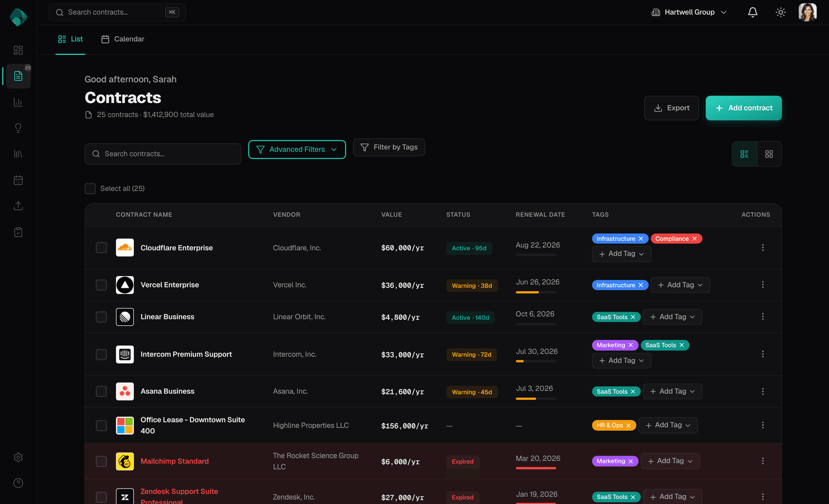Viewport: 829px width, 504px height.
Task: Sort by the Renewal Date column header
Action: (x=541, y=214)
